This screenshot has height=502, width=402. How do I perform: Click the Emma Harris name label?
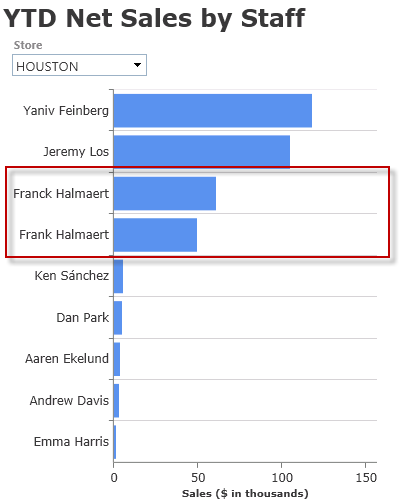71,442
